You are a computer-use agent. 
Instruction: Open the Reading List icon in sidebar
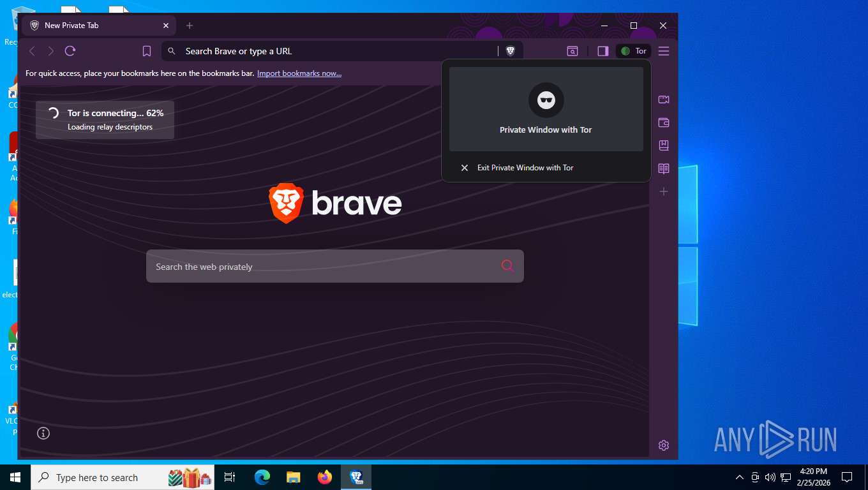pyautogui.click(x=664, y=168)
